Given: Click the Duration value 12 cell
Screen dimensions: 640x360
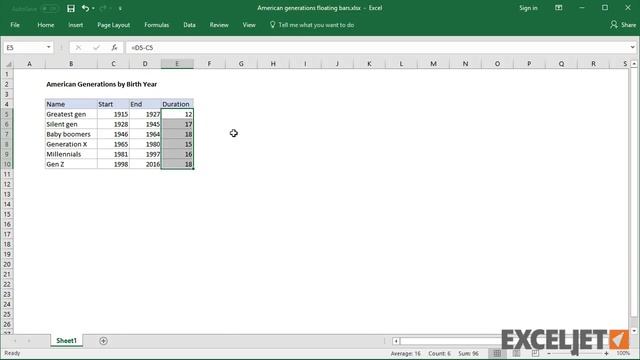Looking at the screenshot, I should coord(177,114).
